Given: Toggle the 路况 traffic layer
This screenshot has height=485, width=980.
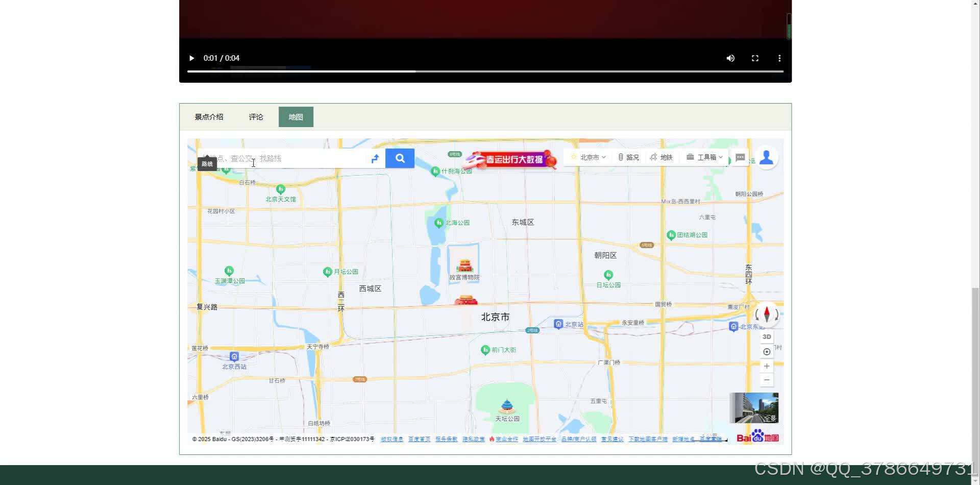Looking at the screenshot, I should [x=628, y=157].
